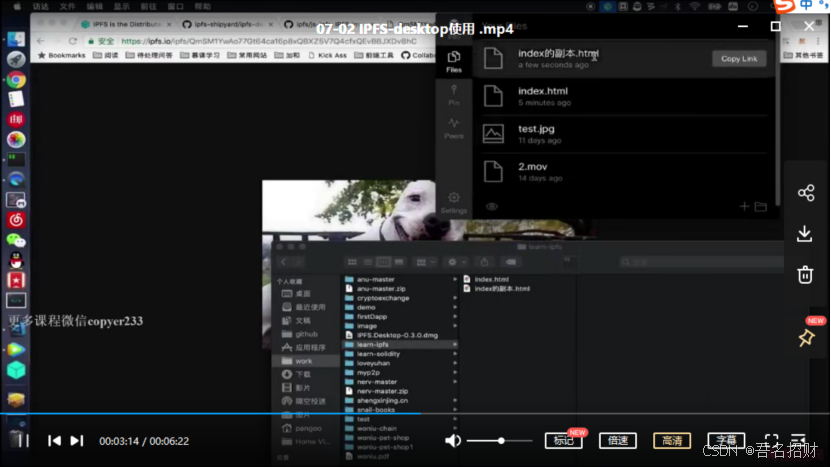Click the Chrome icon in the dock
The image size is (831, 467).
click(16, 80)
